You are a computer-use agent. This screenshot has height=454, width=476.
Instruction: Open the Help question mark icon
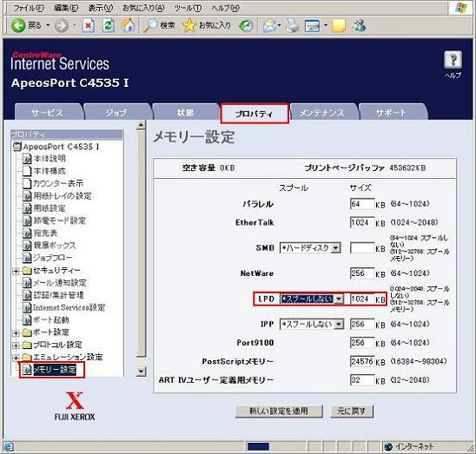(x=453, y=60)
